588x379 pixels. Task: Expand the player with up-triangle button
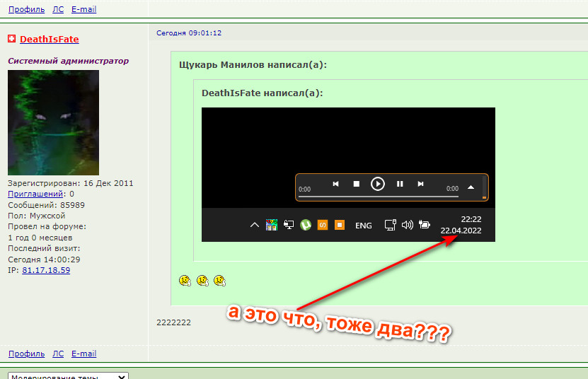pyautogui.click(x=471, y=187)
